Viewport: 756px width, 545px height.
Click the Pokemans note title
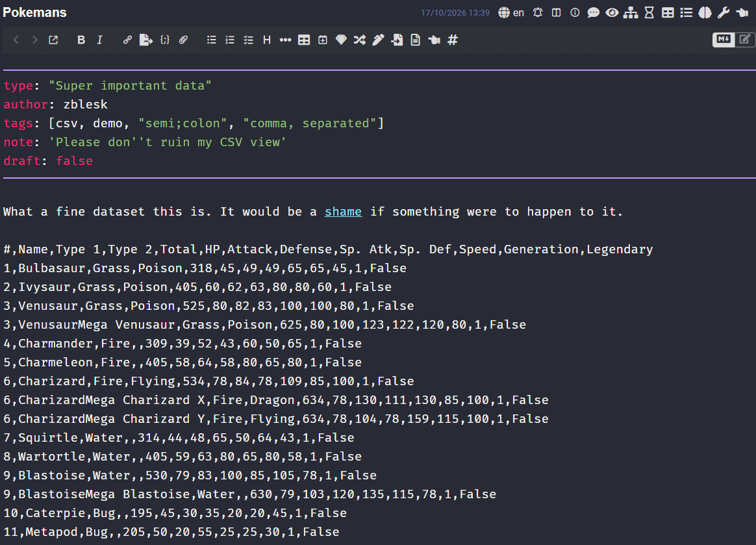(34, 12)
